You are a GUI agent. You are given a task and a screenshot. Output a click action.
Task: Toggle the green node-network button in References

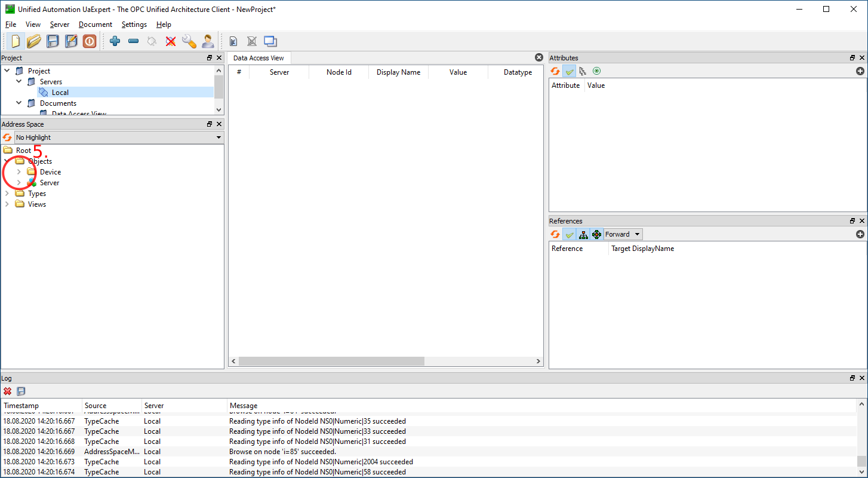click(x=597, y=234)
